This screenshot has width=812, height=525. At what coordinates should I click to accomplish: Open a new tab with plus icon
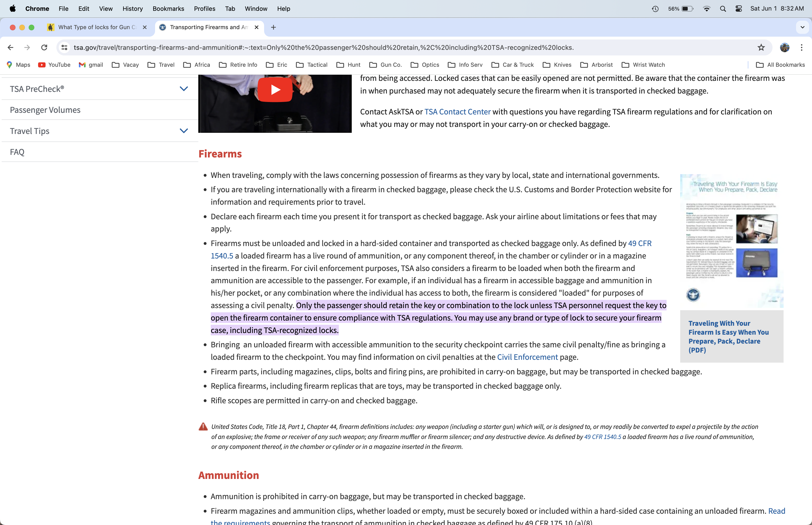pos(273,27)
